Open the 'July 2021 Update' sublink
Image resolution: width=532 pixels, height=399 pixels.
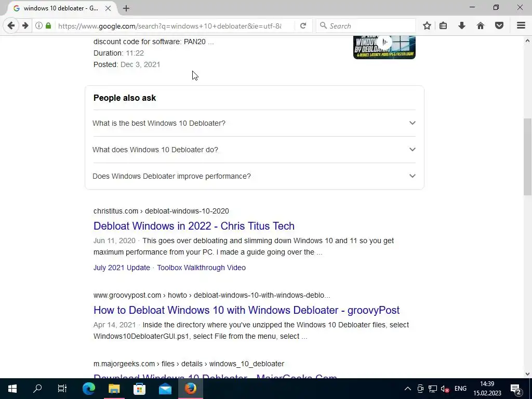point(122,268)
